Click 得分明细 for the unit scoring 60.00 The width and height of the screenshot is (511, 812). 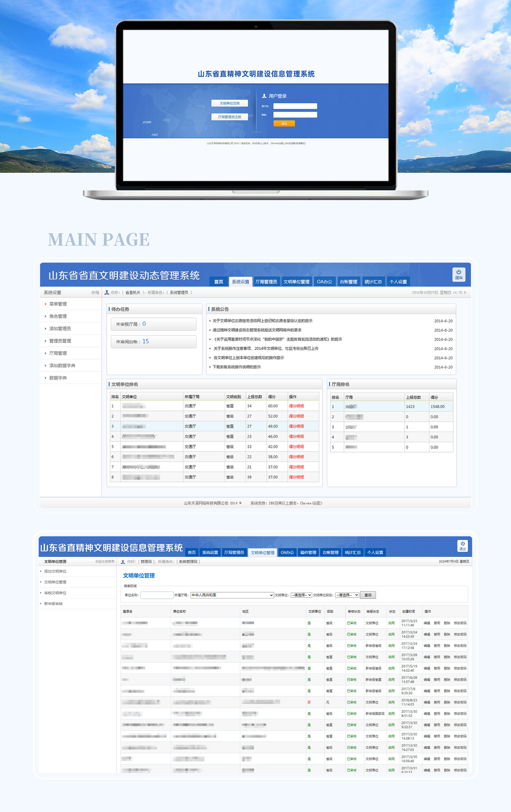tap(296, 406)
